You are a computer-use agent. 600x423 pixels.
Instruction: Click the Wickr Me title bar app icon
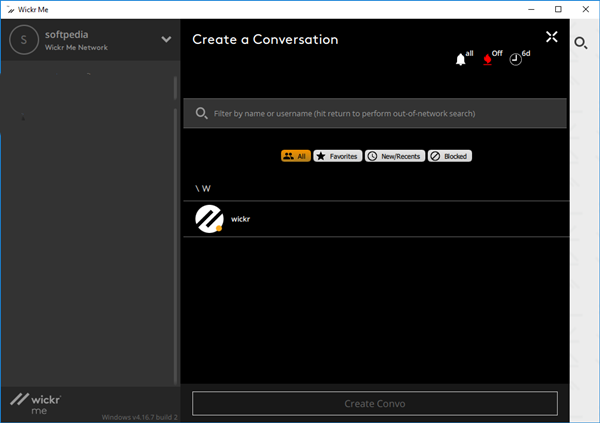(x=10, y=9)
